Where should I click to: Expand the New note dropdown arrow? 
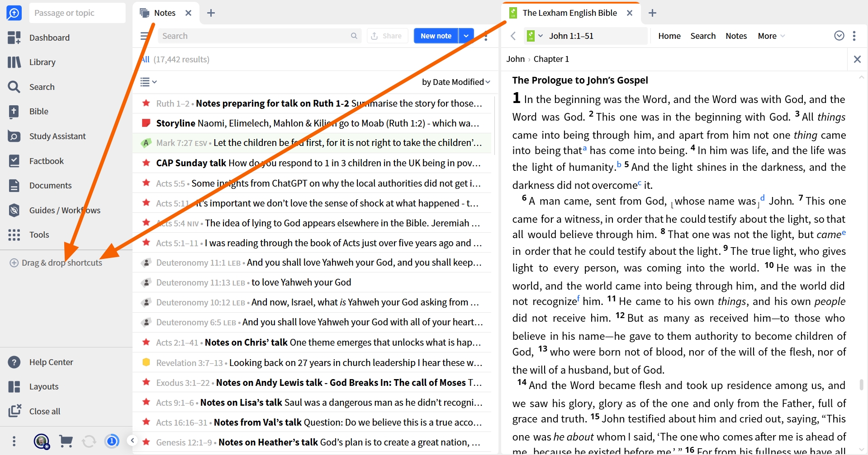coord(466,36)
